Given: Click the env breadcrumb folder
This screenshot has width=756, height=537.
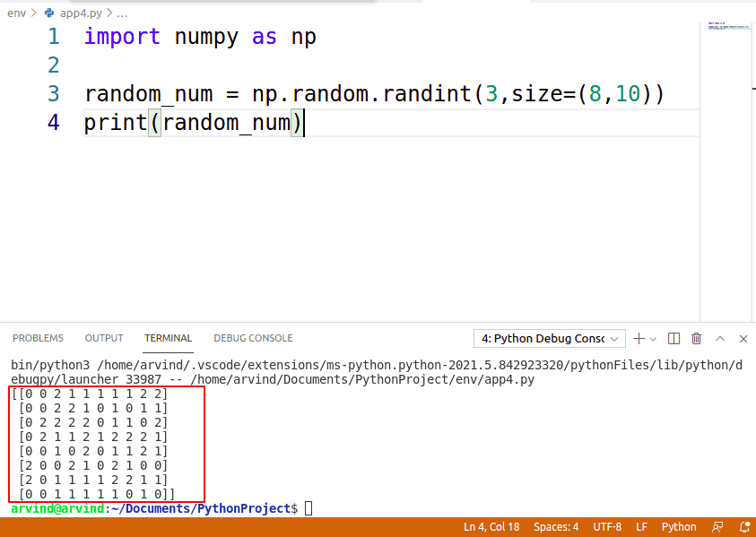Looking at the screenshot, I should [x=16, y=13].
